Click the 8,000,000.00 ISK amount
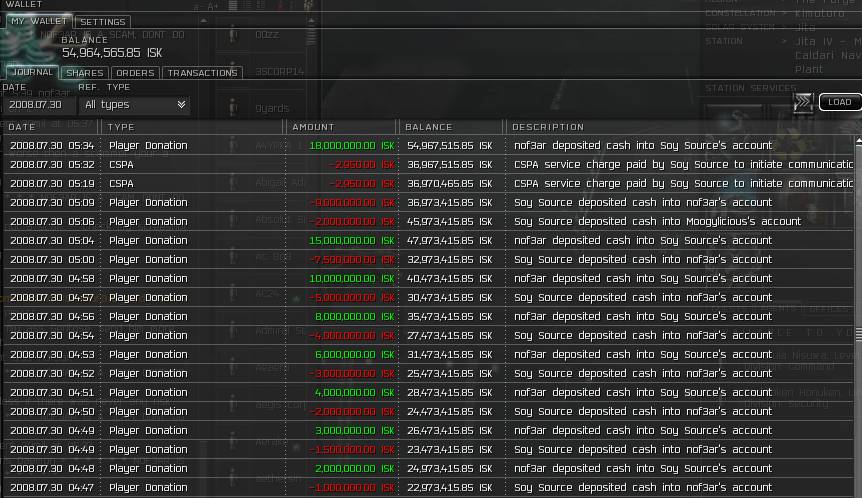The height and width of the screenshot is (498, 862). [355, 317]
